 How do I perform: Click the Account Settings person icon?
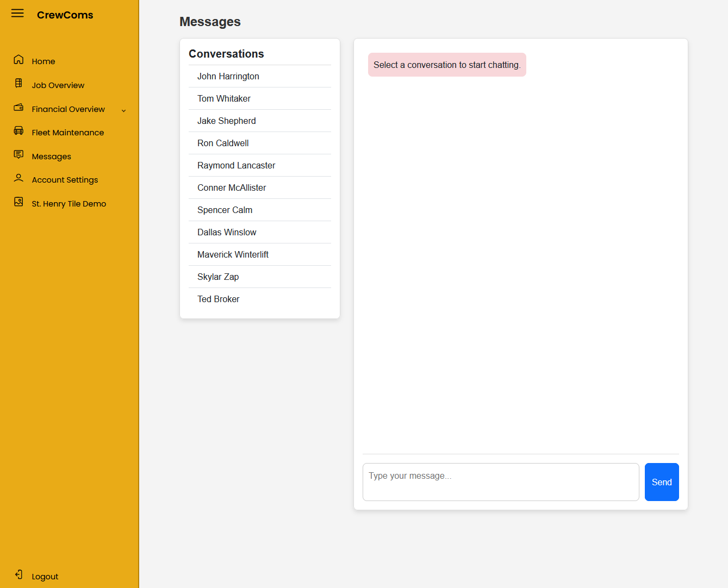(18, 178)
